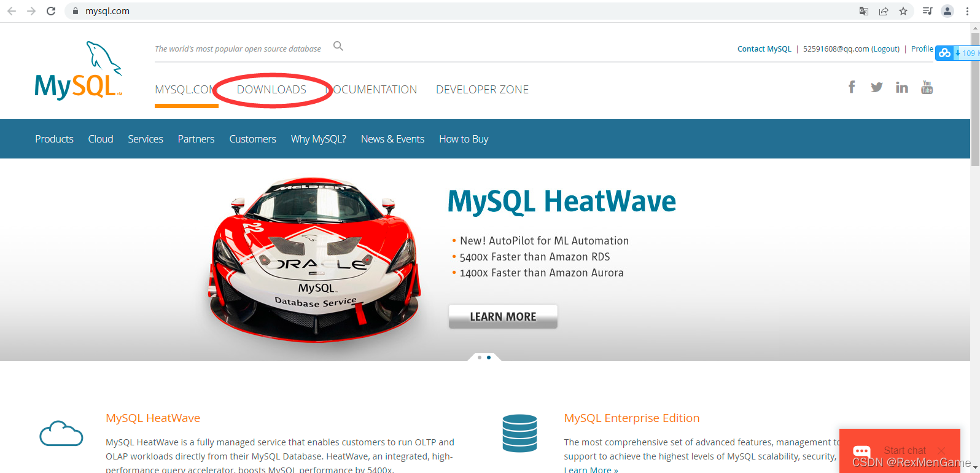Open the Chrome profile avatar

(x=947, y=11)
